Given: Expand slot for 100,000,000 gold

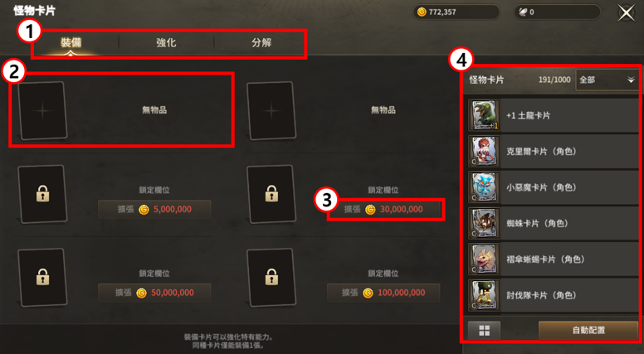Looking at the screenshot, I should [x=383, y=293].
